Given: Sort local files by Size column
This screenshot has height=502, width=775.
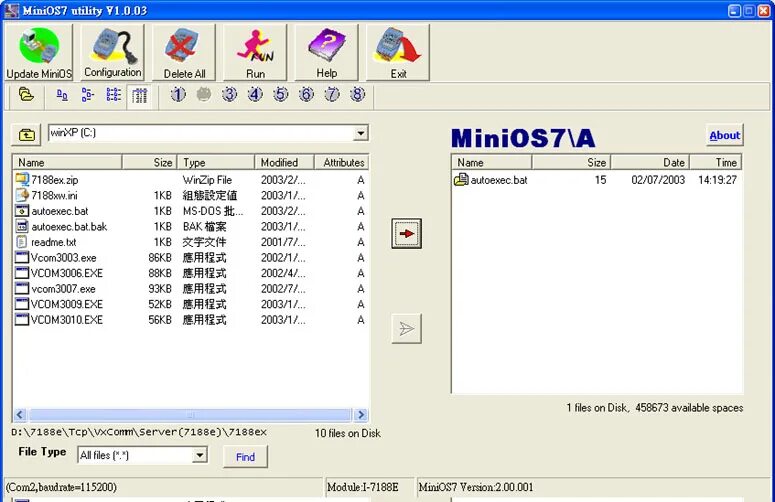Looking at the screenshot, I should coord(149,163).
